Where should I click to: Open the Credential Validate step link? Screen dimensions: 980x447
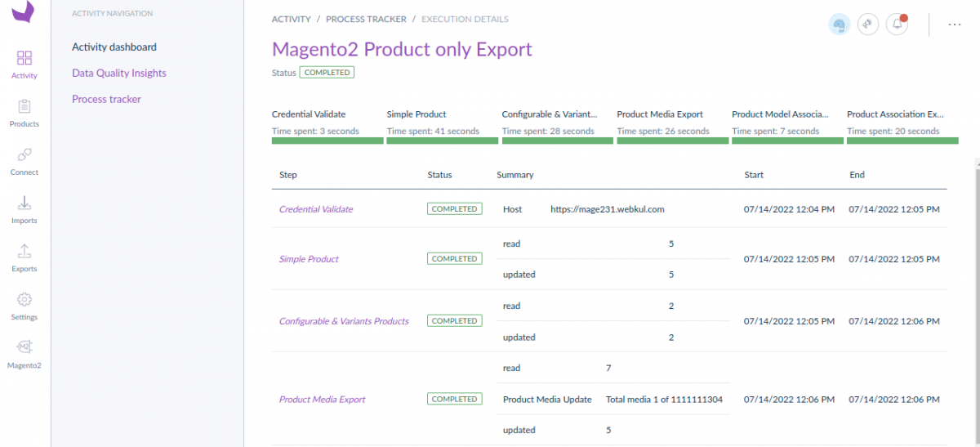coord(316,209)
